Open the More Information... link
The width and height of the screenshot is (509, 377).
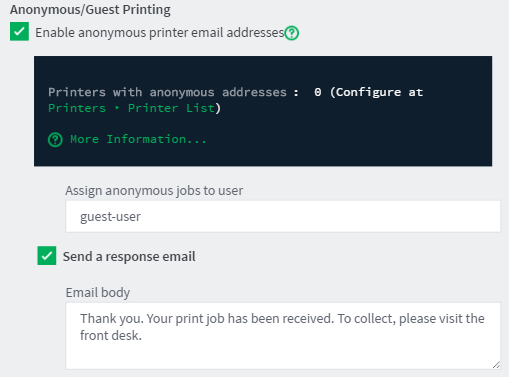(x=138, y=139)
